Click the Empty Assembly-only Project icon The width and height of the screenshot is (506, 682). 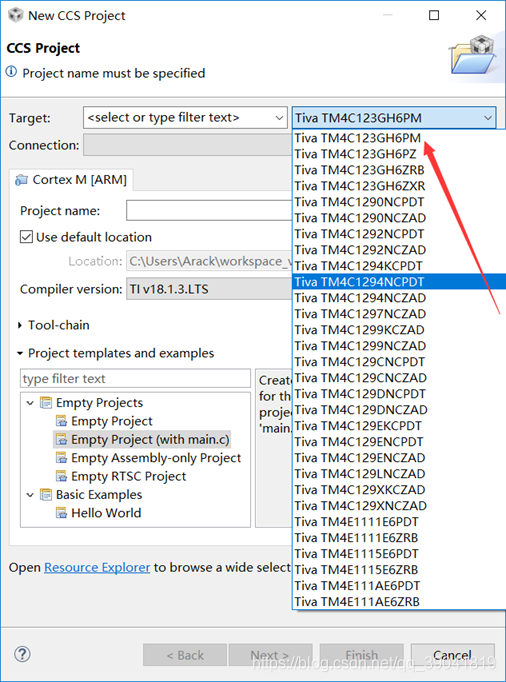click(62, 458)
